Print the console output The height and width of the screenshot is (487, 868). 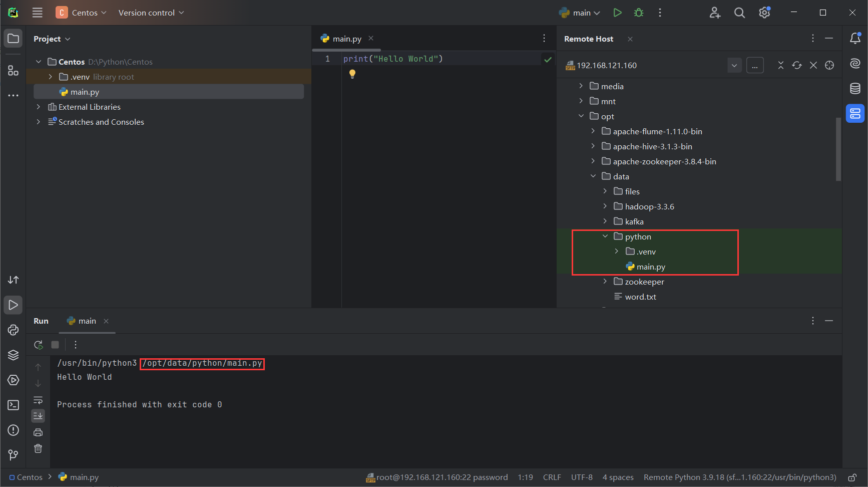[x=38, y=432]
